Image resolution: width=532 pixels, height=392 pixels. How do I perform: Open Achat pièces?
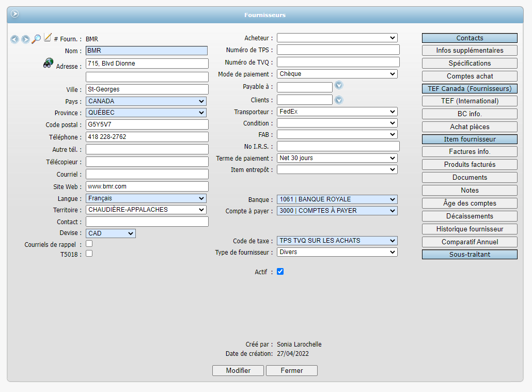pyautogui.click(x=470, y=127)
